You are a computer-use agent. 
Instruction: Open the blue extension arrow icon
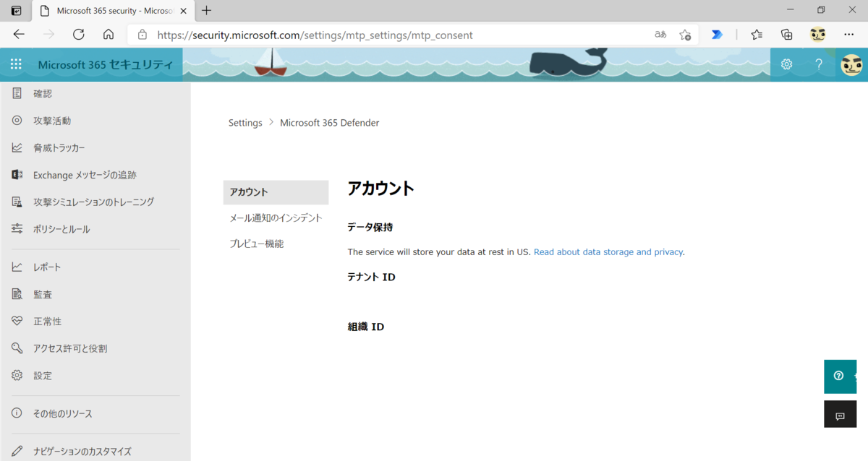coord(717,35)
